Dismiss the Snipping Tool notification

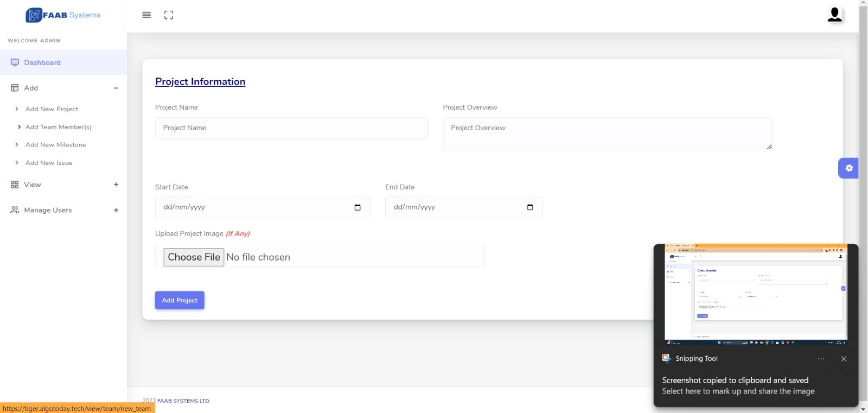click(x=844, y=359)
